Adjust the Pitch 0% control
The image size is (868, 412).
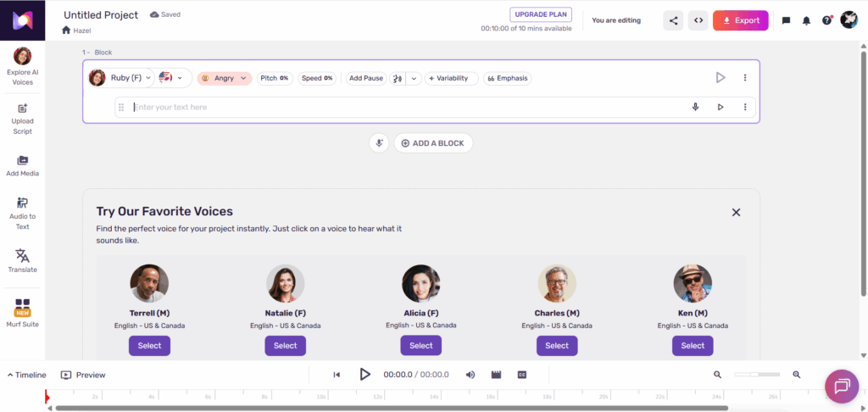[x=275, y=78]
